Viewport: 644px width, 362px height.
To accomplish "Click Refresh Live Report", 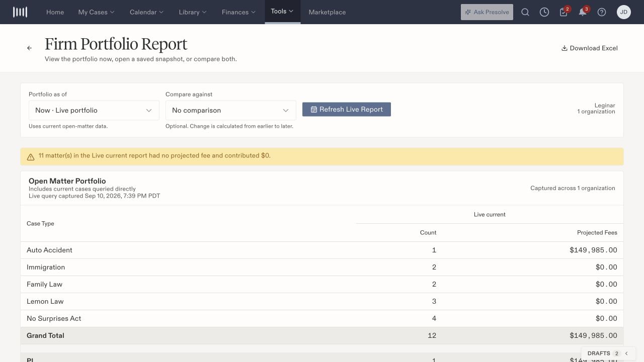I will pyautogui.click(x=347, y=109).
